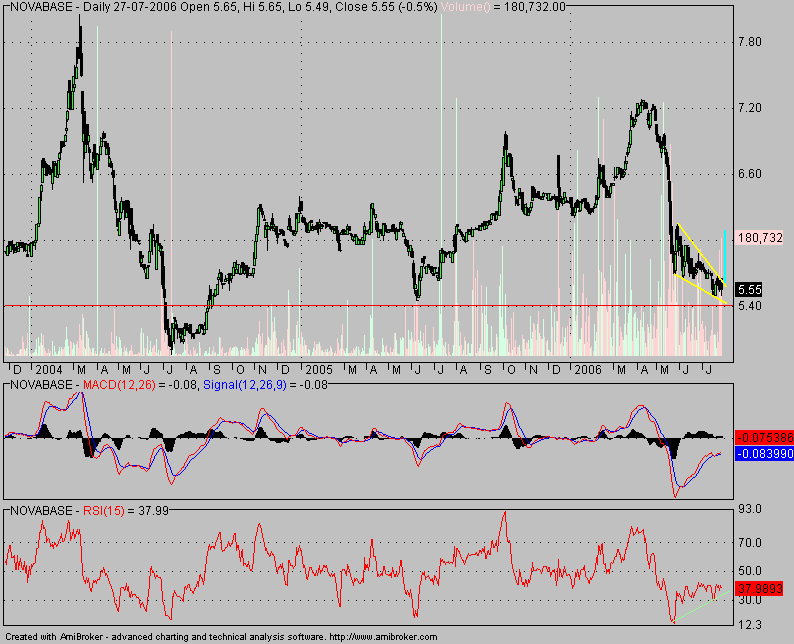Screen dimensions: 794x644
Task: Select the cyan vertical line near latest bars
Action: coord(725,256)
